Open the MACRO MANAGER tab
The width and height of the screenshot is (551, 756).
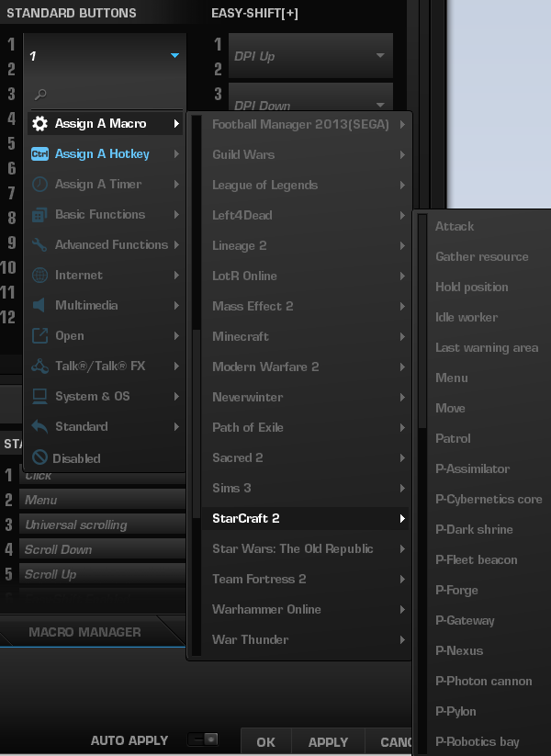coord(84,632)
